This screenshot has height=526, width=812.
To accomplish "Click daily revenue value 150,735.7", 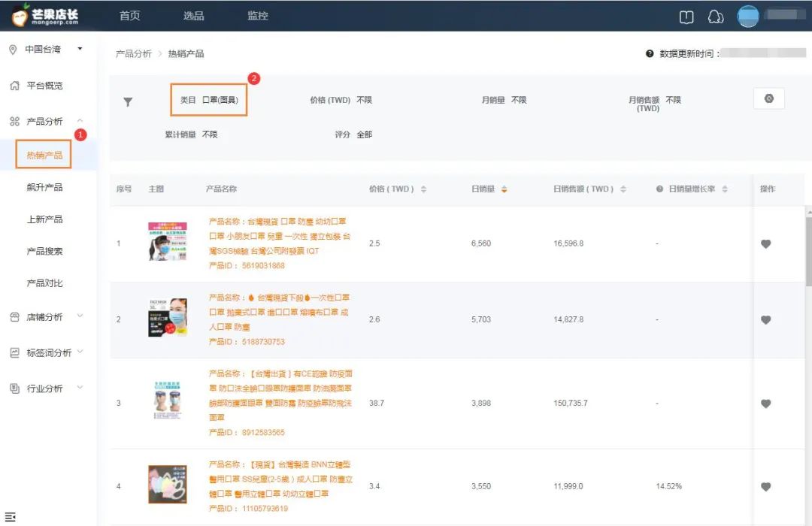I will point(570,403).
